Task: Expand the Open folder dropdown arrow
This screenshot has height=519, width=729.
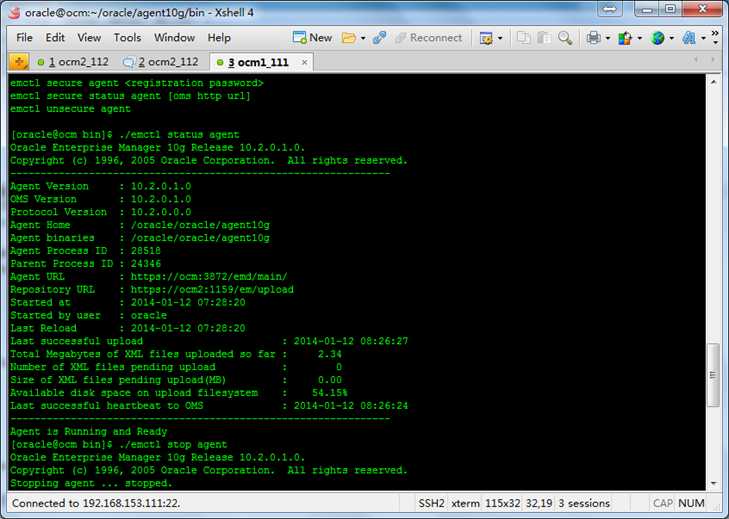Action: [363, 38]
